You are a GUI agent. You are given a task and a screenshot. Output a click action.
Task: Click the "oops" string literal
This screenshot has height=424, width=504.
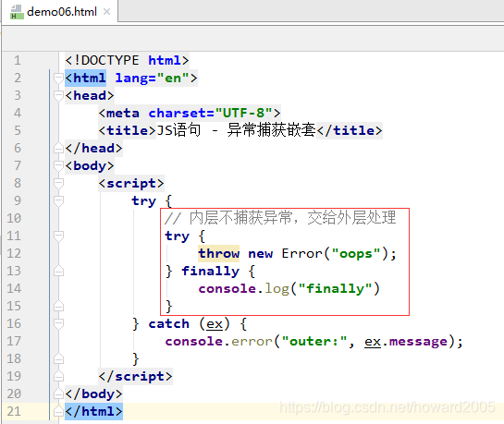click(x=356, y=253)
